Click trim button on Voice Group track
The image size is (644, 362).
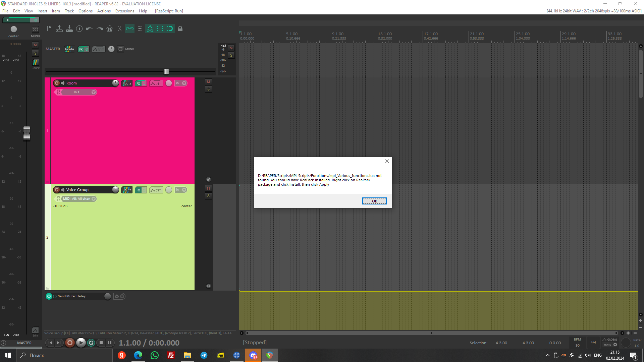(x=156, y=190)
